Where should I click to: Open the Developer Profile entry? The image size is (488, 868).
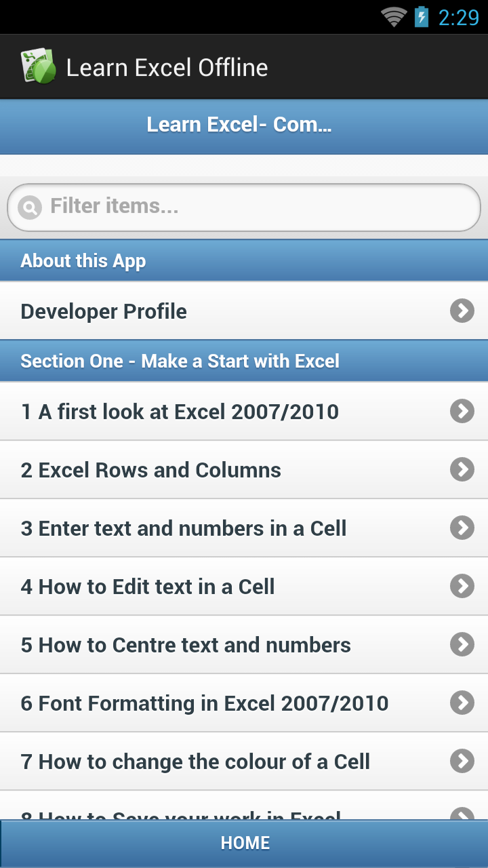click(104, 311)
